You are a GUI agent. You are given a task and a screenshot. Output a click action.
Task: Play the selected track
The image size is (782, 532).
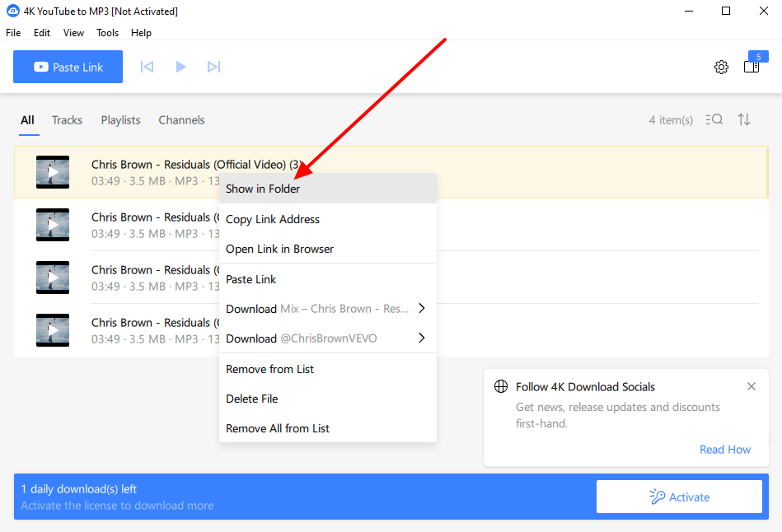click(x=181, y=67)
